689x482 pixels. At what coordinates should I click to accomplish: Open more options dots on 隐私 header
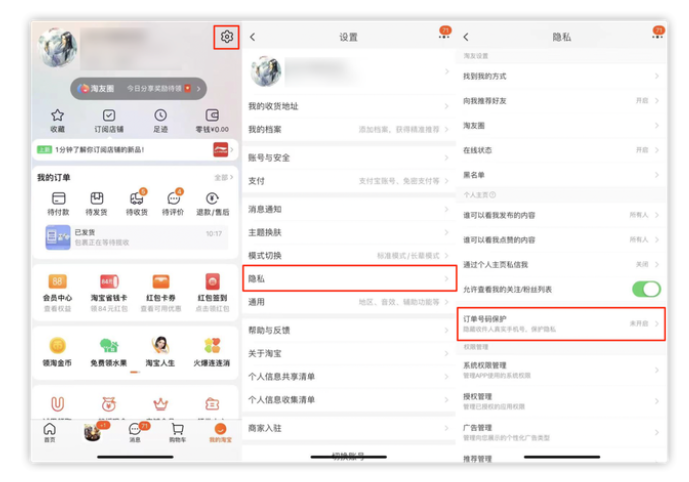coord(658,37)
